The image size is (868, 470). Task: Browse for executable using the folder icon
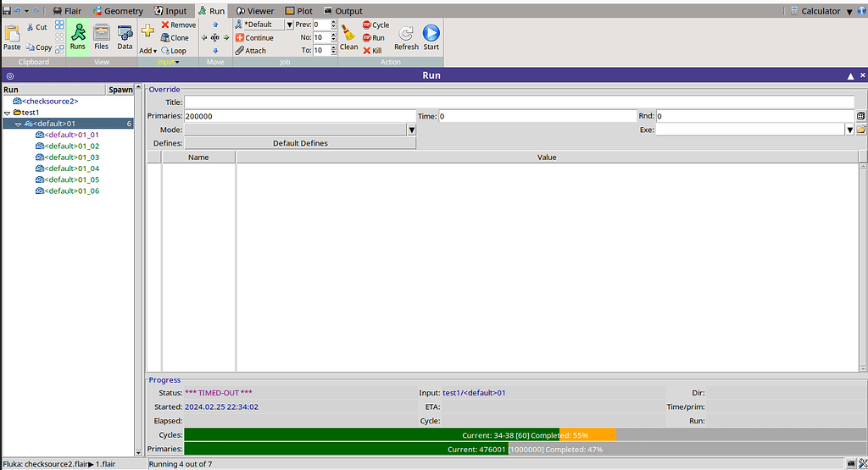pyautogui.click(x=861, y=130)
